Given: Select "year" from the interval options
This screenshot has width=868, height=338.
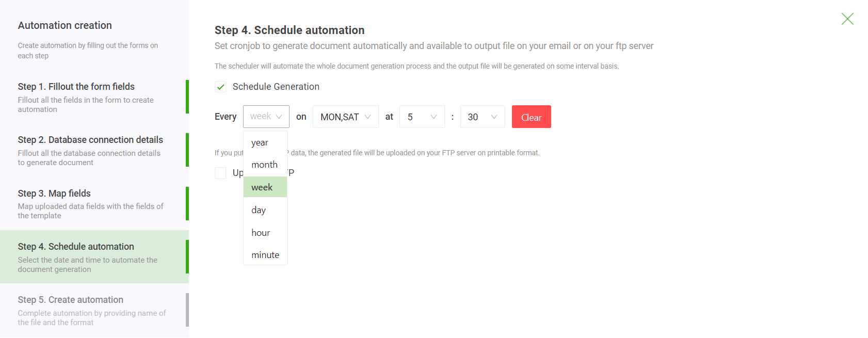Looking at the screenshot, I should pos(259,142).
